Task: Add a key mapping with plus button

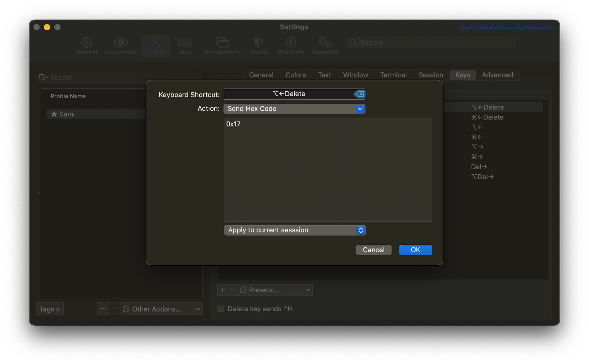Action: click(223, 290)
